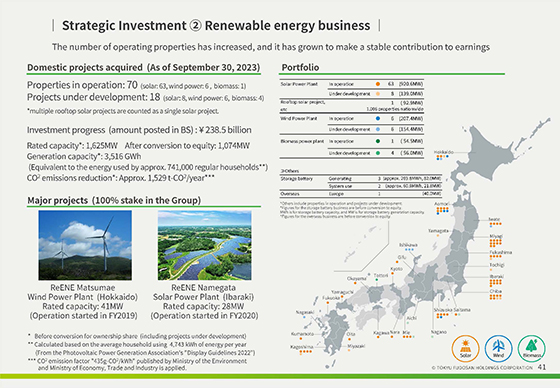This screenshot has width=560, height=388.
Task: Click the 'Solar Power Plant' table row label
Action: pos(299,84)
